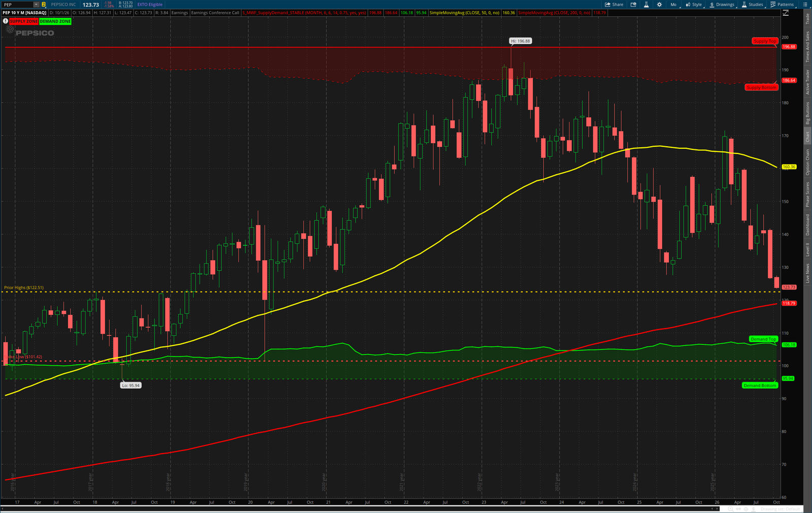Click the Supply Top label bubble

click(x=765, y=41)
